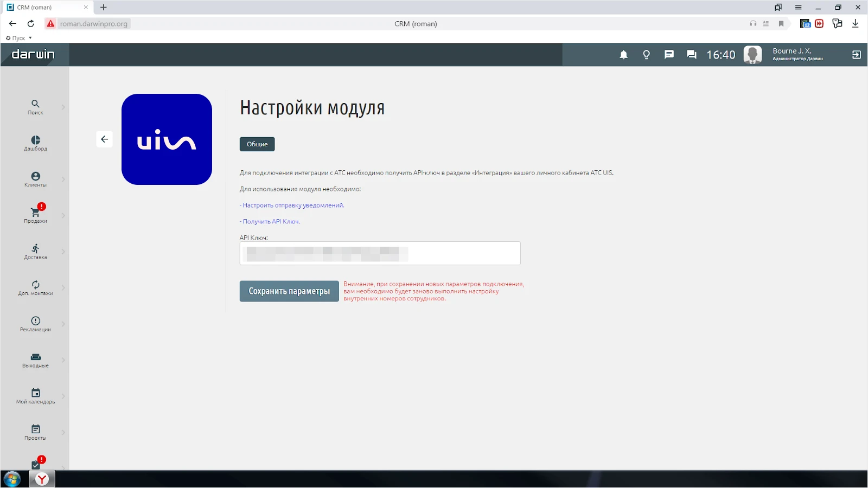
Task: Select the Общие tab
Action: click(257, 144)
